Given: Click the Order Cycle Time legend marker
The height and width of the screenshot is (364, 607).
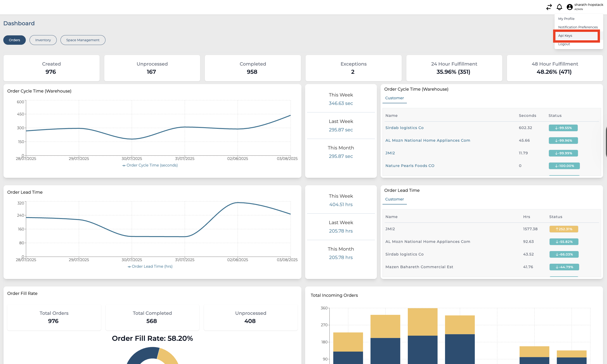Looking at the screenshot, I should coord(124,166).
